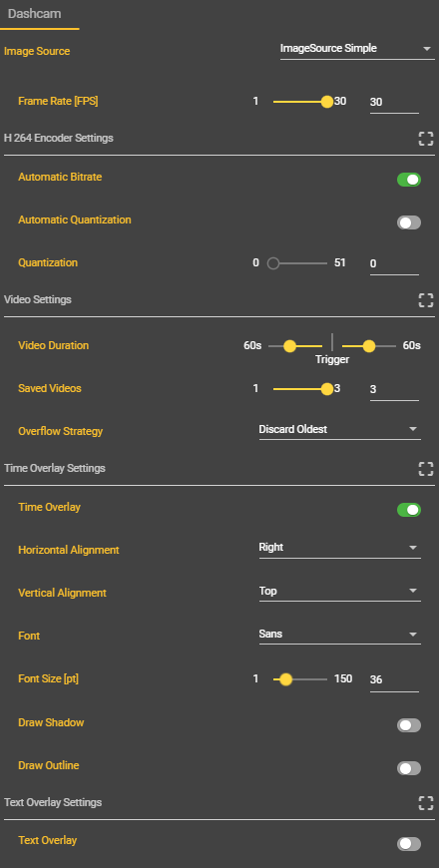Viewport: 439px width, 868px height.
Task: Disable the Automatic Bitrate toggle
Action: click(409, 180)
